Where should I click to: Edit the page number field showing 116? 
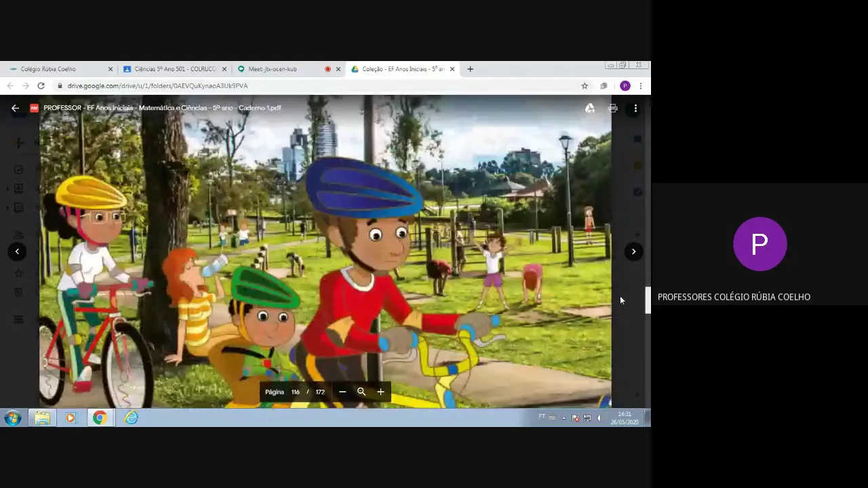pos(296,392)
